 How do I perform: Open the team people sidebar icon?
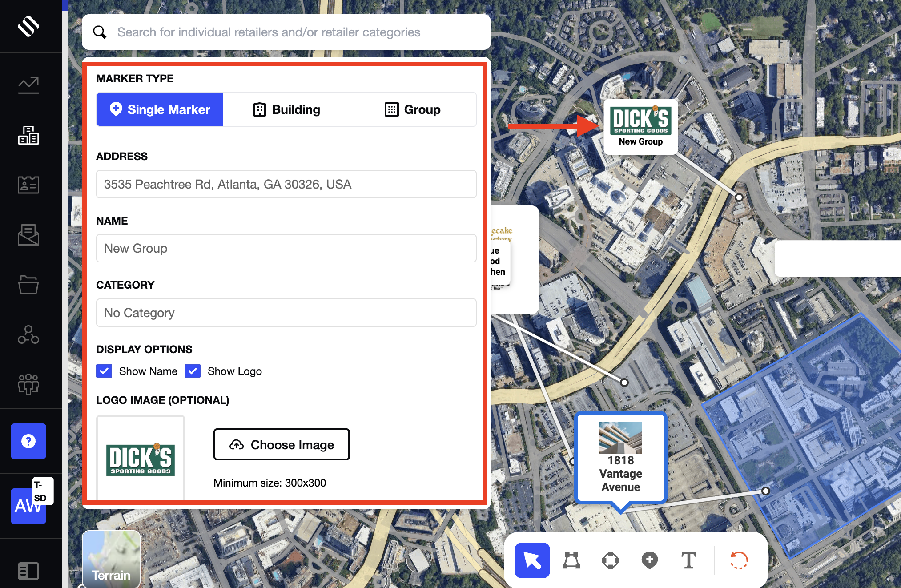(x=28, y=384)
